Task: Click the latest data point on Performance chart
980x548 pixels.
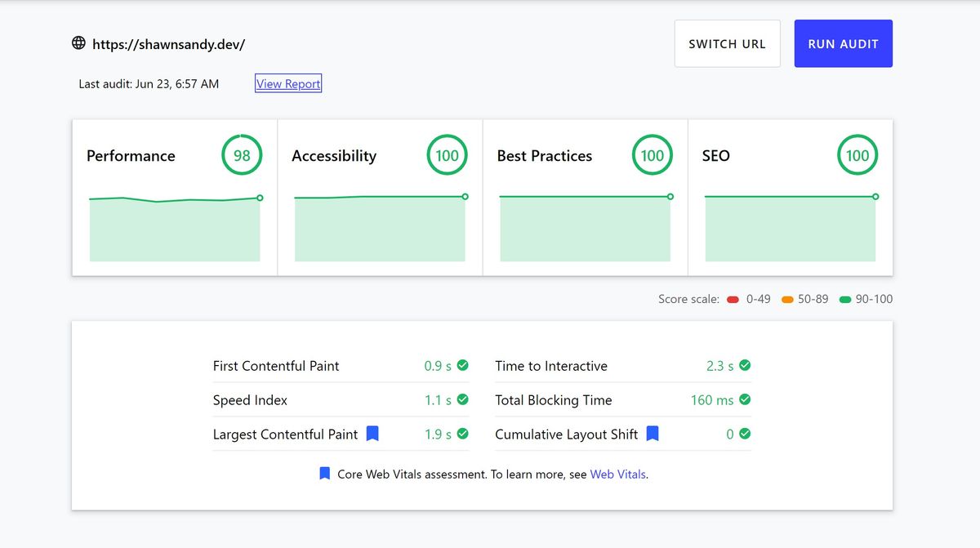Action: tap(260, 198)
